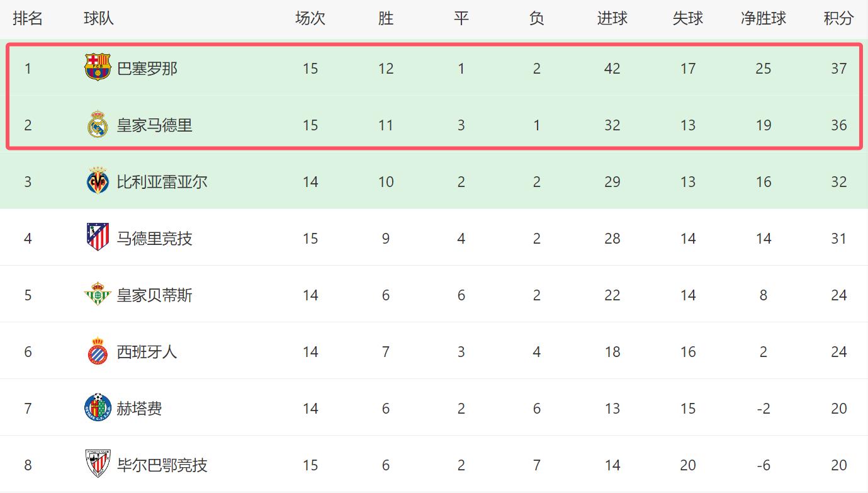Click the Getafe blue crest icon
This screenshot has width=868, height=493.
point(98,408)
